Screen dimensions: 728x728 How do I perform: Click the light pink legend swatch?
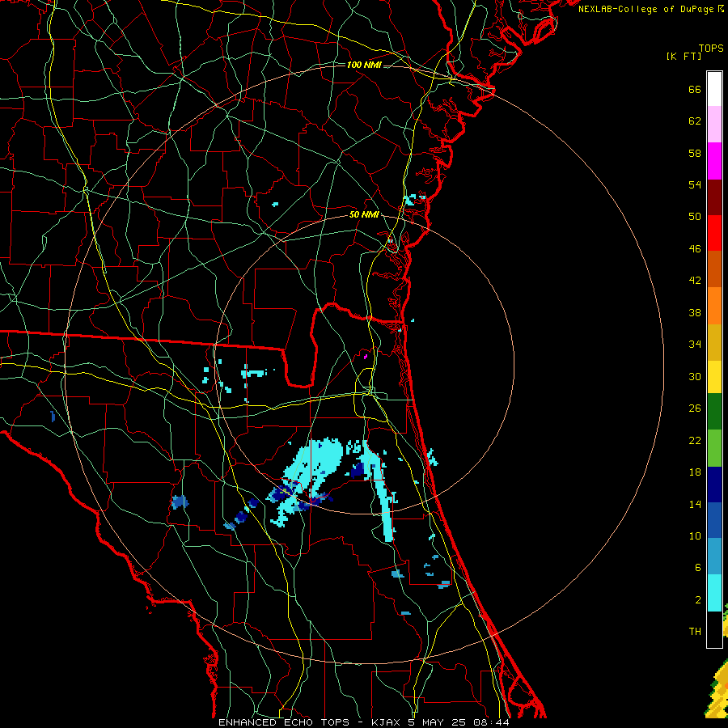[x=714, y=125]
